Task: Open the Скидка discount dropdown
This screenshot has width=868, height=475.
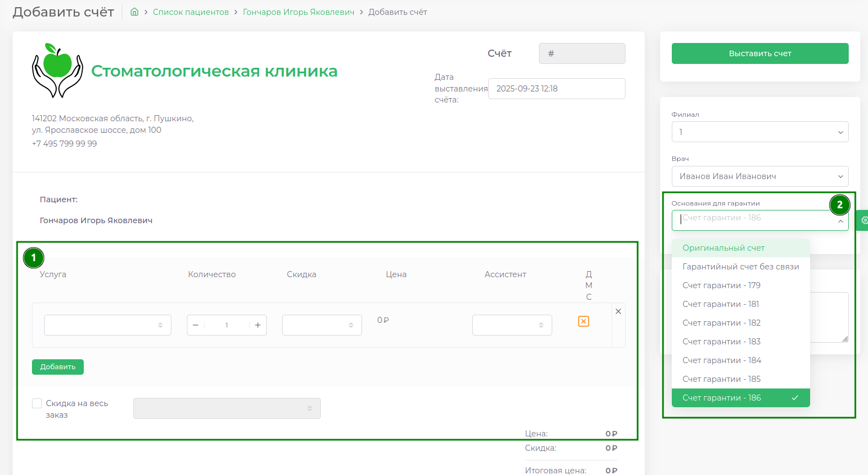Action: tap(322, 325)
